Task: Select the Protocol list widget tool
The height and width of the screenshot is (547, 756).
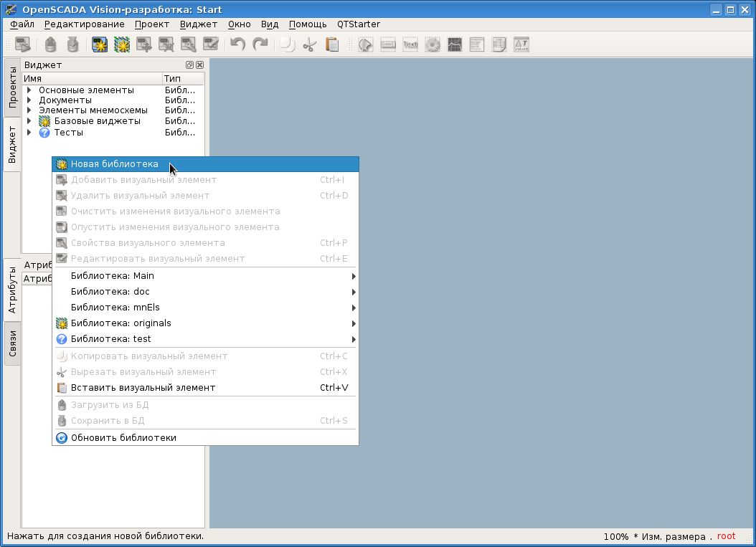Action: [477, 45]
